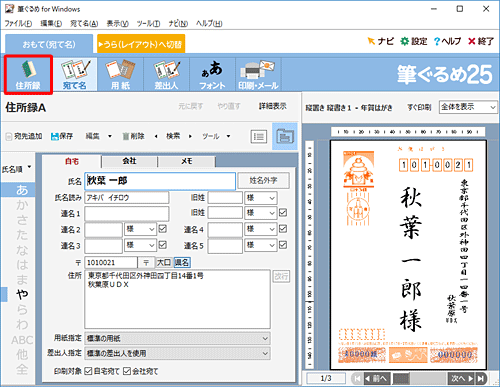
Task: Go to next card with 次へ
Action: pos(462,379)
